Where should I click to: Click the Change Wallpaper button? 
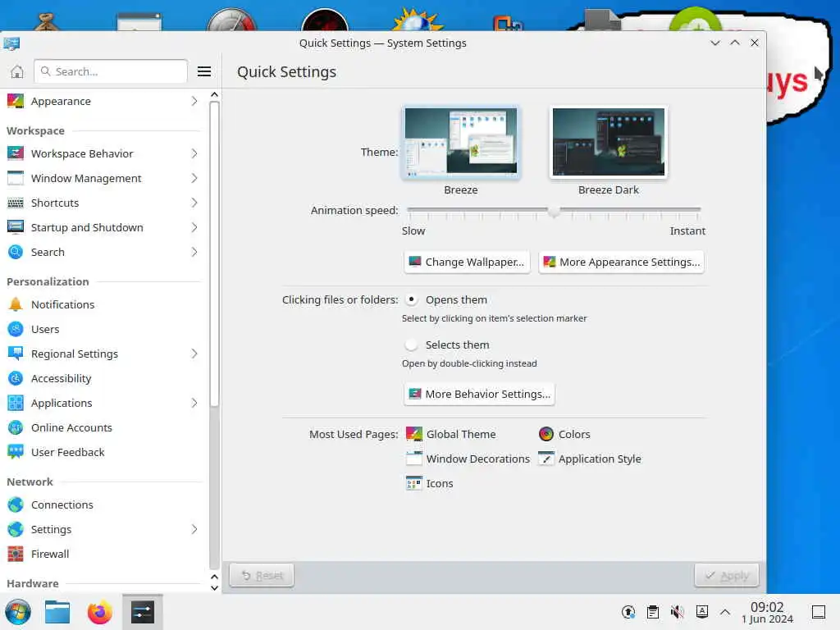point(467,262)
